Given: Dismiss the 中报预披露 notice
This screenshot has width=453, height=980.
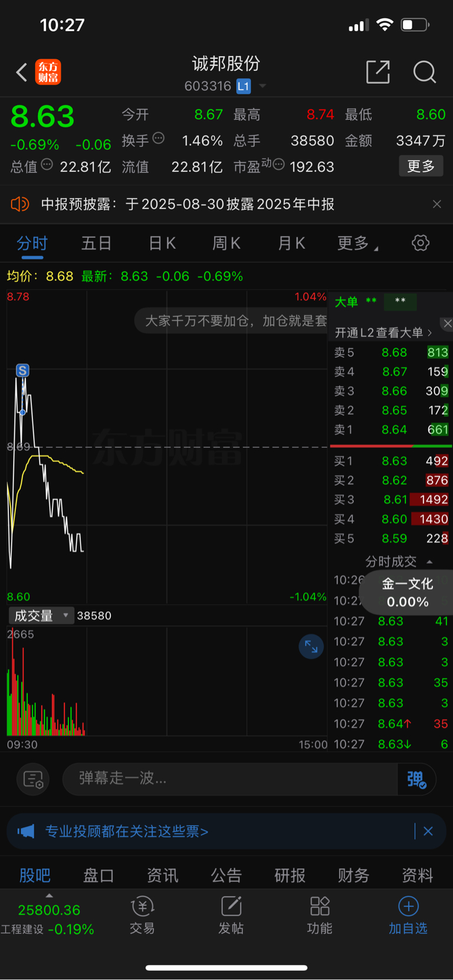Looking at the screenshot, I should pyautogui.click(x=436, y=204).
